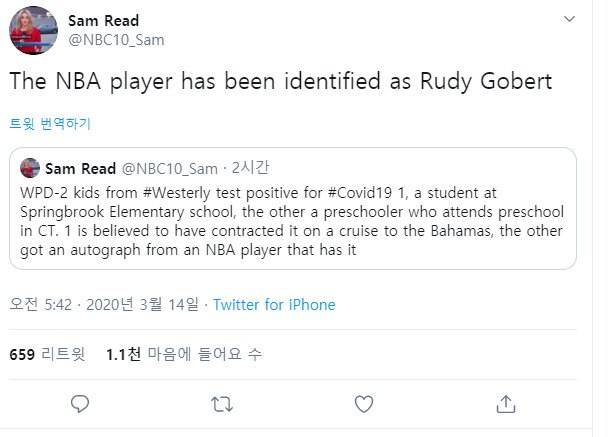The width and height of the screenshot is (609, 437).
Task: Expand the tweet options chevron menu
Action: coord(569,20)
